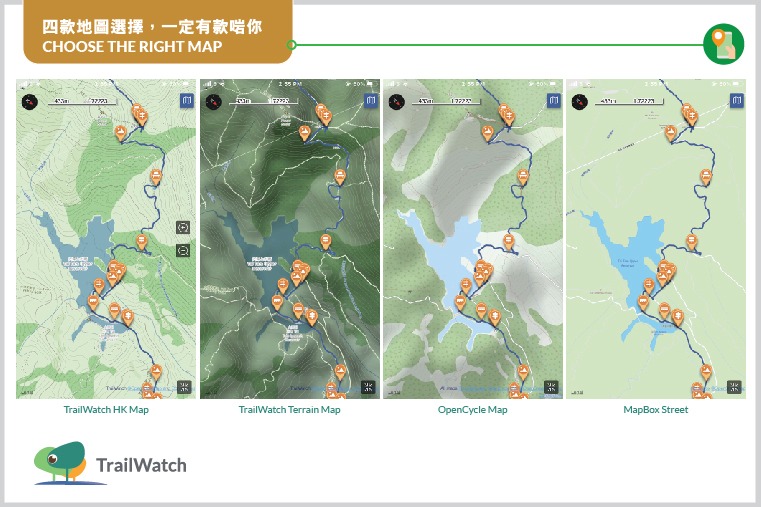Tap the compass icon on TrailWatch HK Map

(29, 101)
